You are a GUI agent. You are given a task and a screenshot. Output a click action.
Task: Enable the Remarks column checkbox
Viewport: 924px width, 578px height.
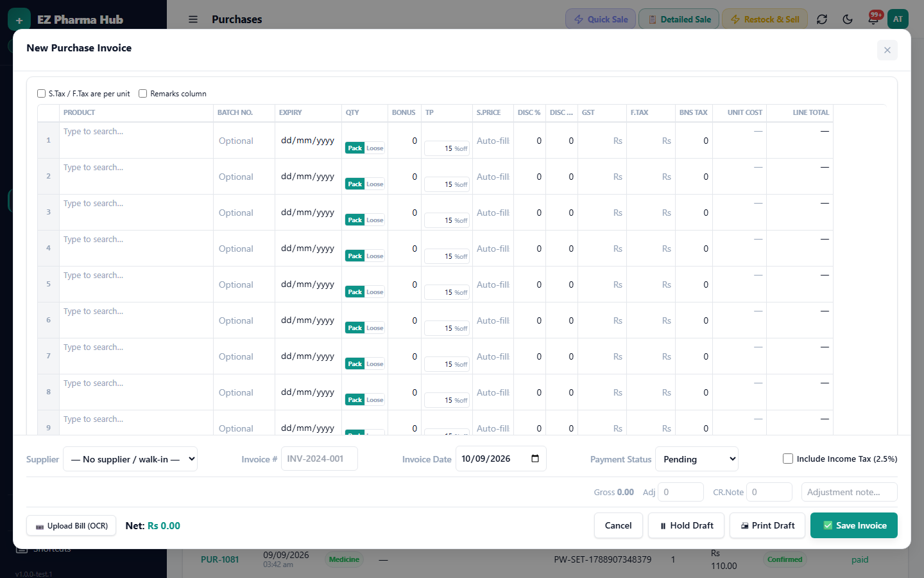pos(143,94)
